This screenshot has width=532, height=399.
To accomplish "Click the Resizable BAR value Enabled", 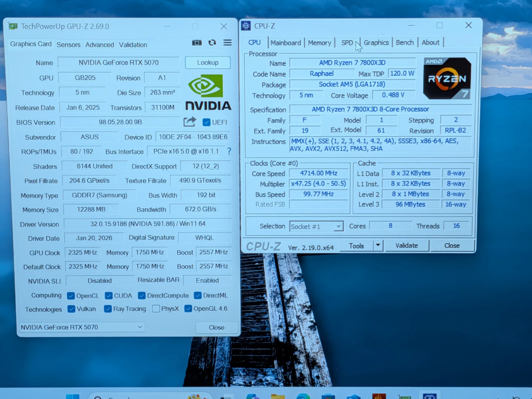I will [207, 280].
